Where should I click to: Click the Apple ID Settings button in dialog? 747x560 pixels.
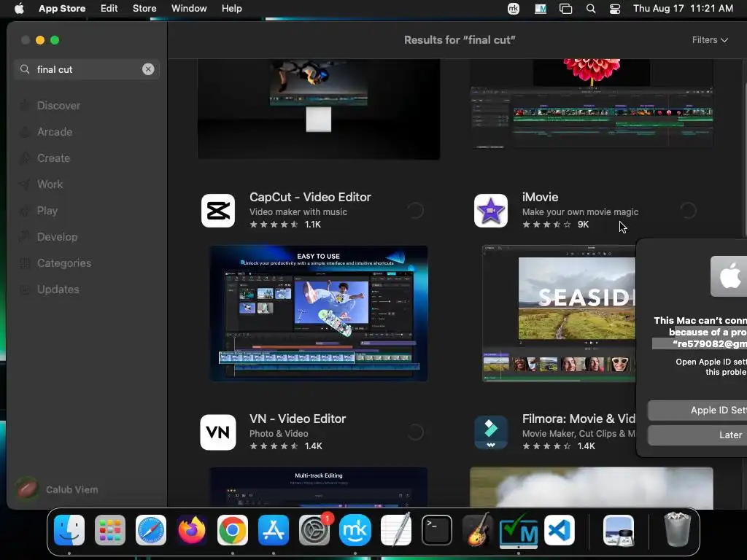tap(697, 410)
